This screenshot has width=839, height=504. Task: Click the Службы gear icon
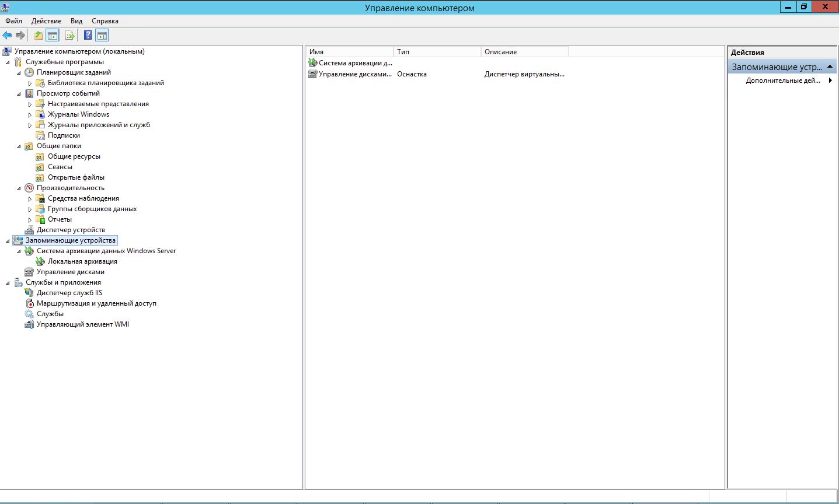coord(29,314)
